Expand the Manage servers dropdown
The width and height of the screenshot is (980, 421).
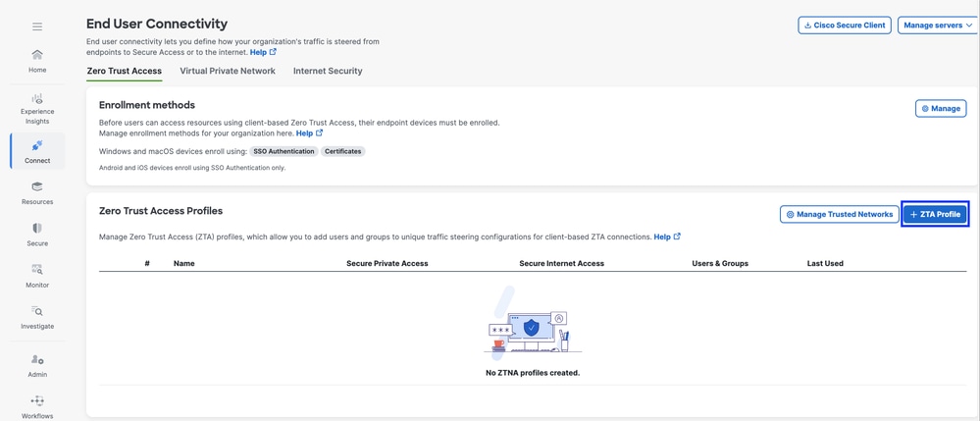(938, 25)
